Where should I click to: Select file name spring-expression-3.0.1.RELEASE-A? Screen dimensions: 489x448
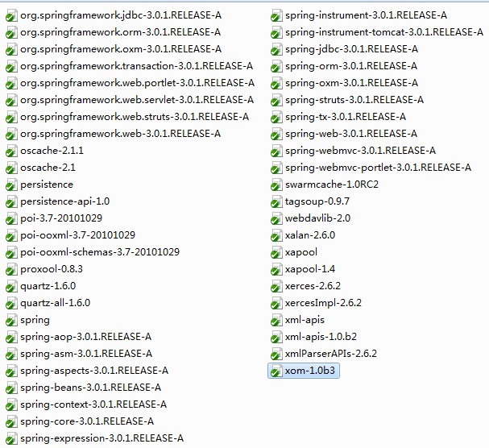(102, 438)
